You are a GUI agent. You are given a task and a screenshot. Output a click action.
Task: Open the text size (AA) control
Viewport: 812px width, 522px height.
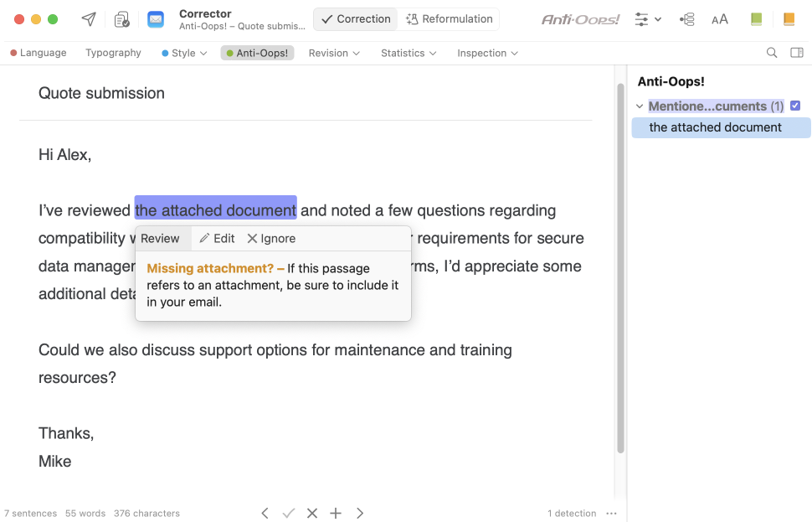tap(719, 19)
